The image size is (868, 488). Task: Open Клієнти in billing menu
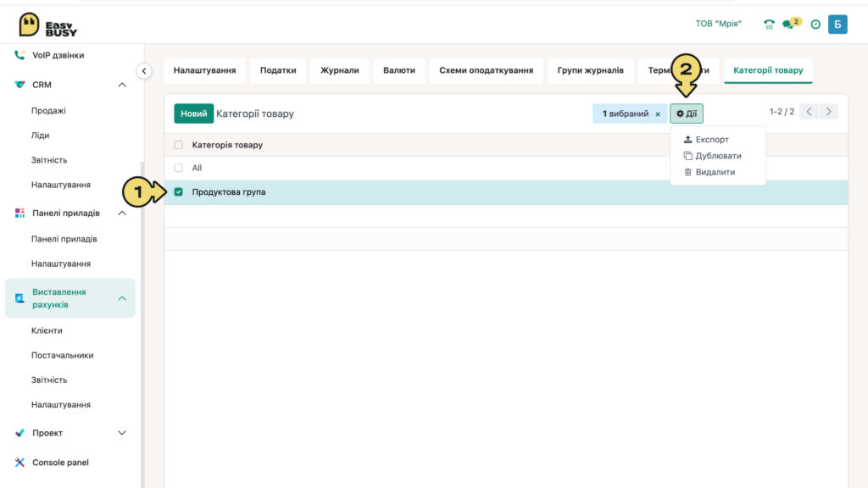(x=47, y=330)
